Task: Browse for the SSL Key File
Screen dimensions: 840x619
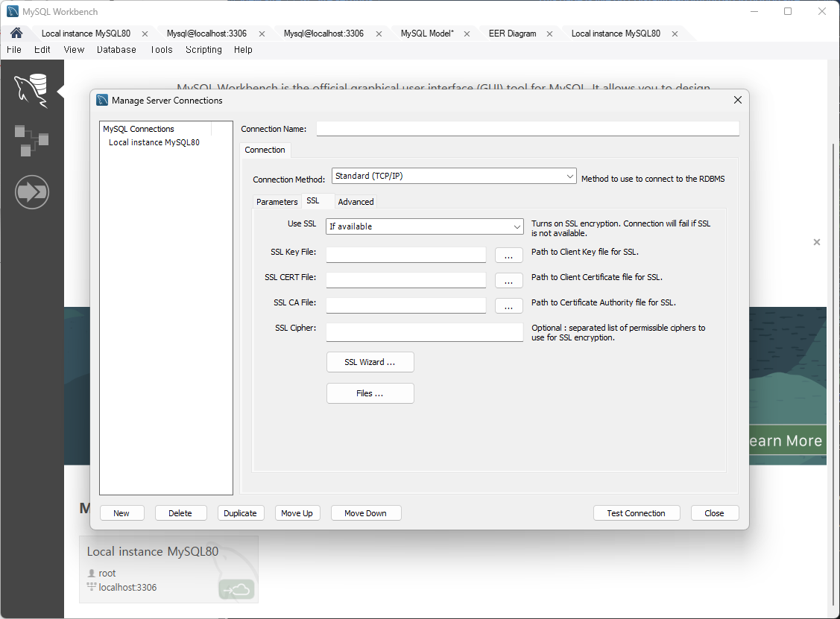Action: (509, 255)
